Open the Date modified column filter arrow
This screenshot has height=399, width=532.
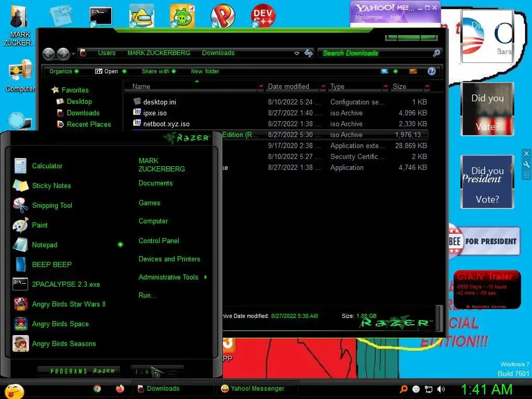[323, 87]
